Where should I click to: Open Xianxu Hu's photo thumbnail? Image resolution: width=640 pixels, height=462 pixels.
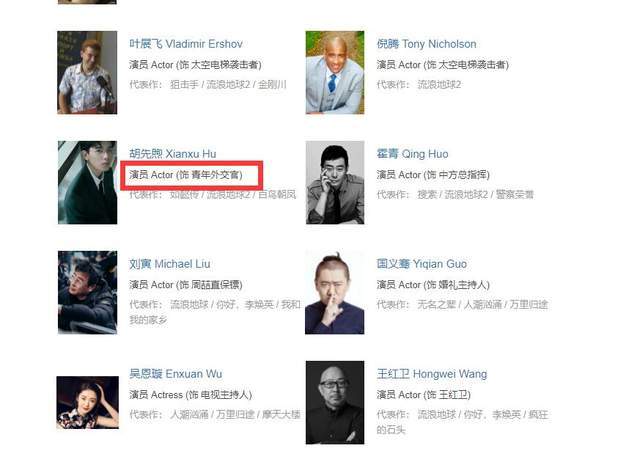(x=87, y=182)
